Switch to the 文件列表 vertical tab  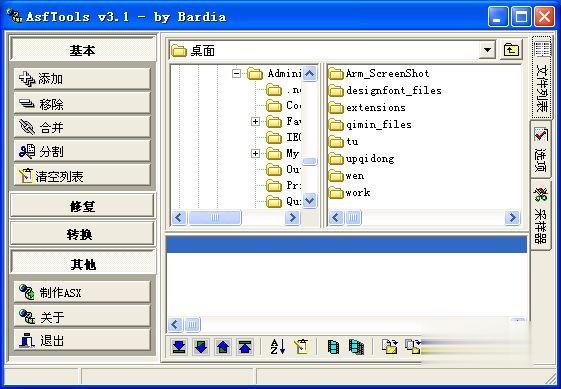(542, 78)
